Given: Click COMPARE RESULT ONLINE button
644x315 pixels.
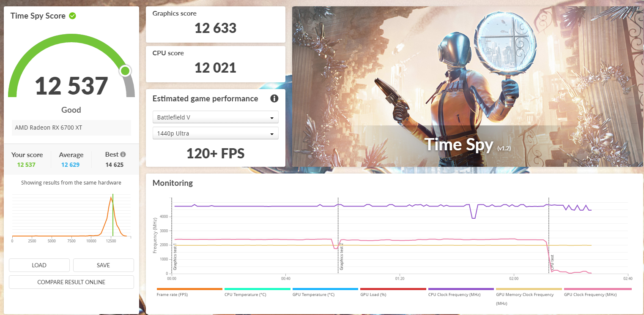Looking at the screenshot, I should click(71, 282).
